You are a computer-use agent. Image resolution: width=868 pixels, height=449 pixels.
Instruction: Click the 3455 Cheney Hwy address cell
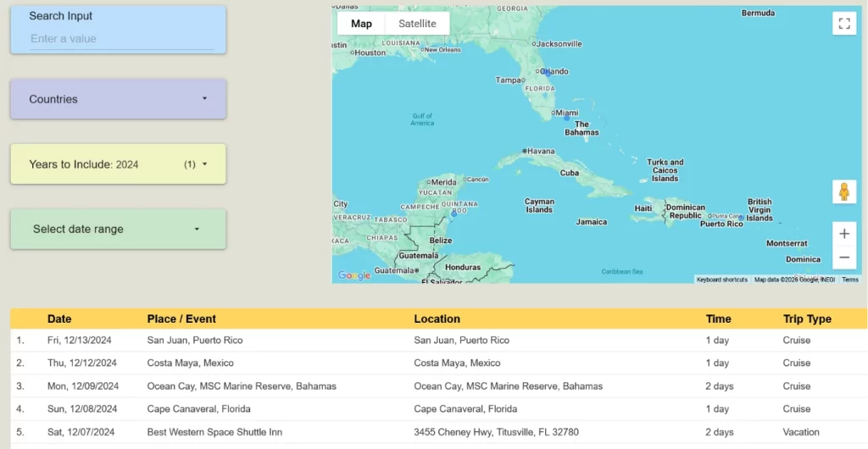click(x=497, y=432)
